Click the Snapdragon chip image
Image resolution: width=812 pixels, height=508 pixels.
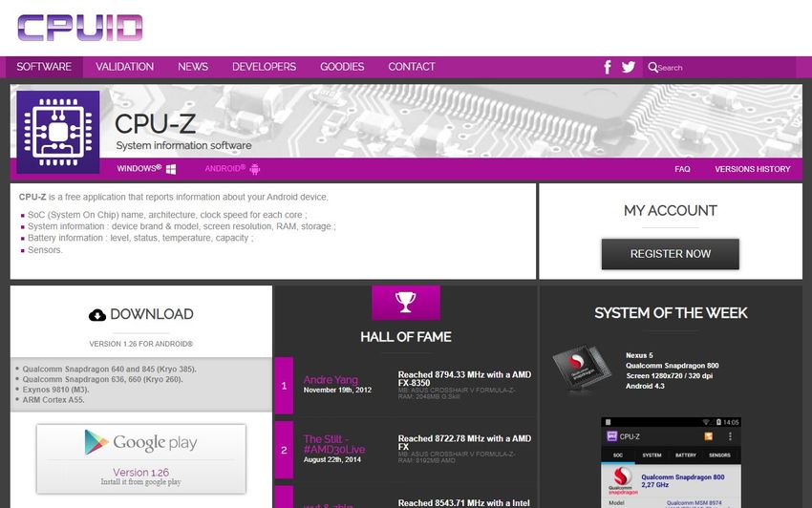pos(581,369)
